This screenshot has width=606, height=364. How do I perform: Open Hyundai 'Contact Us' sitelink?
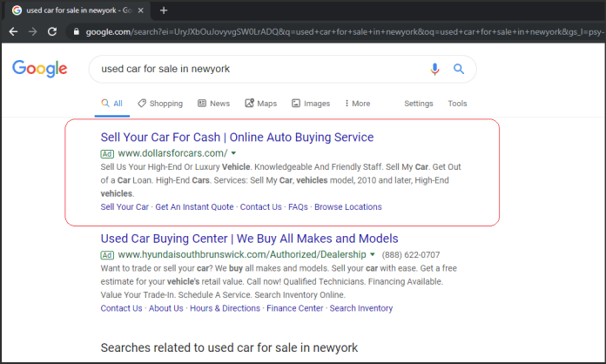pyautogui.click(x=121, y=308)
